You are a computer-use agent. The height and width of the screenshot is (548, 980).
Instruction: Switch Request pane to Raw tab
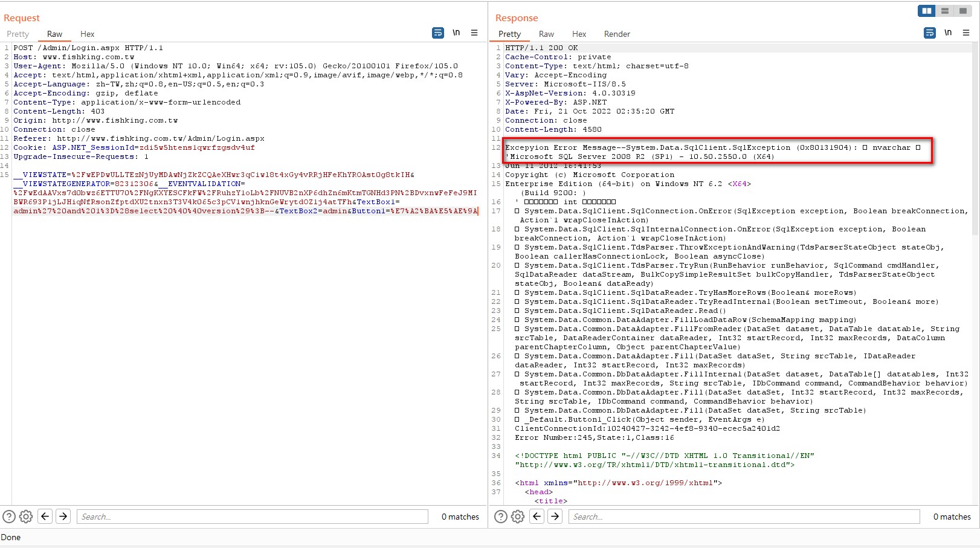pos(54,34)
